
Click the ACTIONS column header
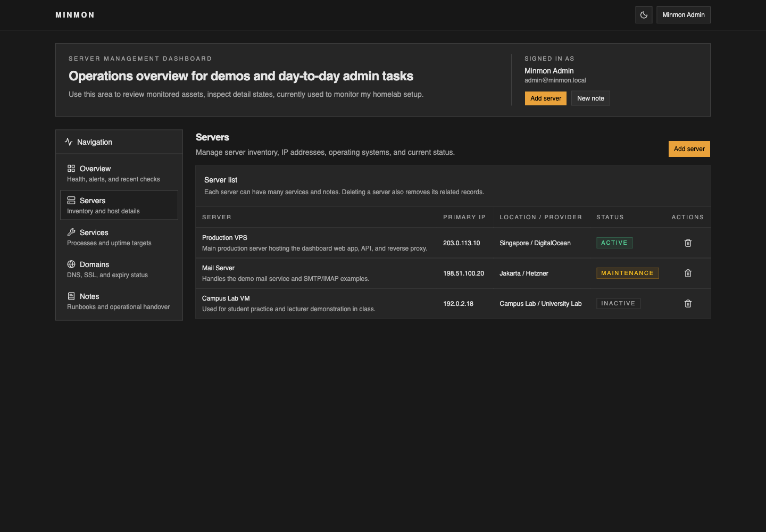[688, 217]
